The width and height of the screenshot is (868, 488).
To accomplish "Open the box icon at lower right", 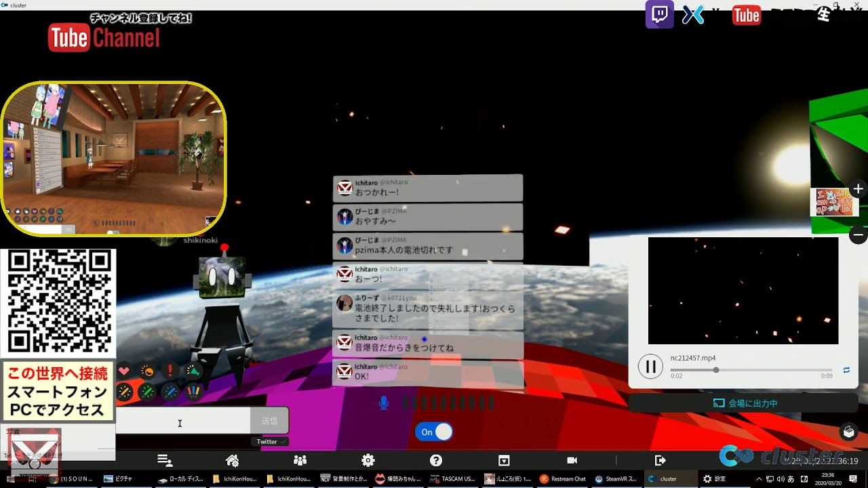I will tap(848, 431).
